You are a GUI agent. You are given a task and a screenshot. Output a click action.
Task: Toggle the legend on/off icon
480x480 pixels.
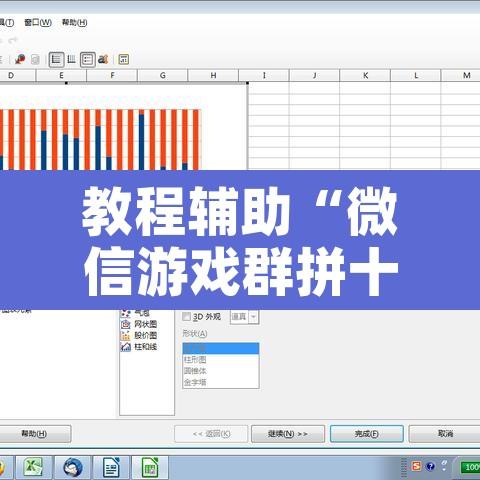[88, 60]
